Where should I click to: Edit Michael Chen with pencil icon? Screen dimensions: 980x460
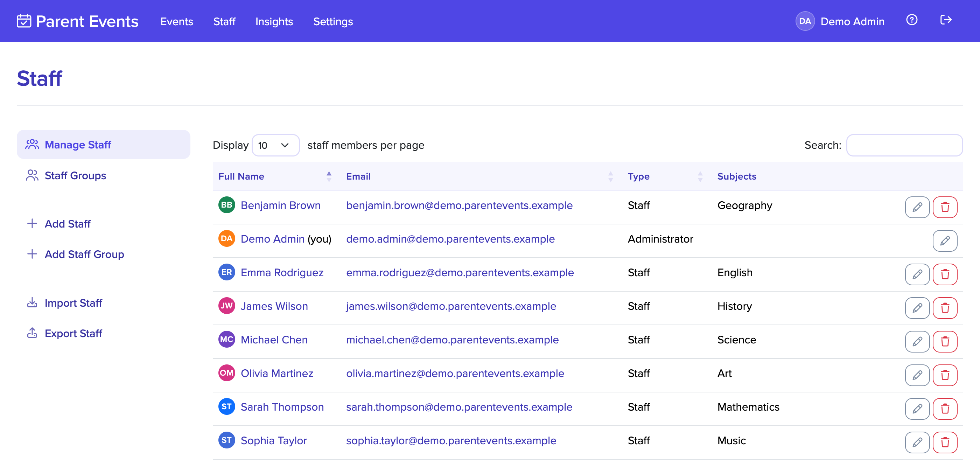point(917,342)
